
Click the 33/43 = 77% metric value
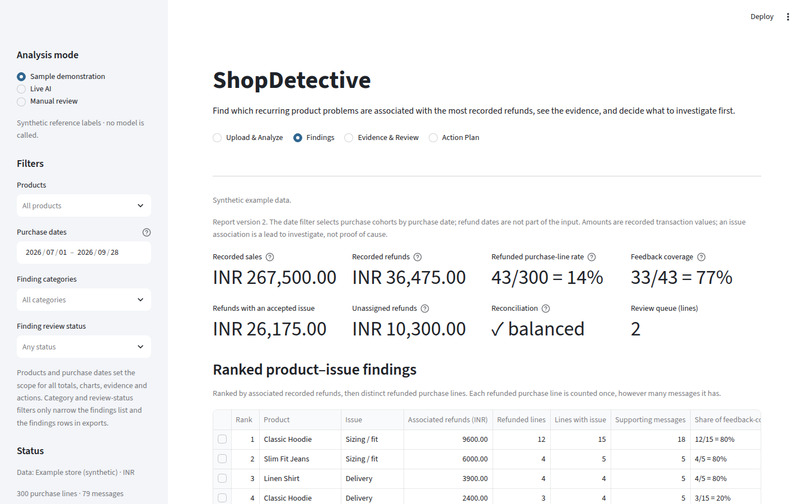tap(682, 278)
